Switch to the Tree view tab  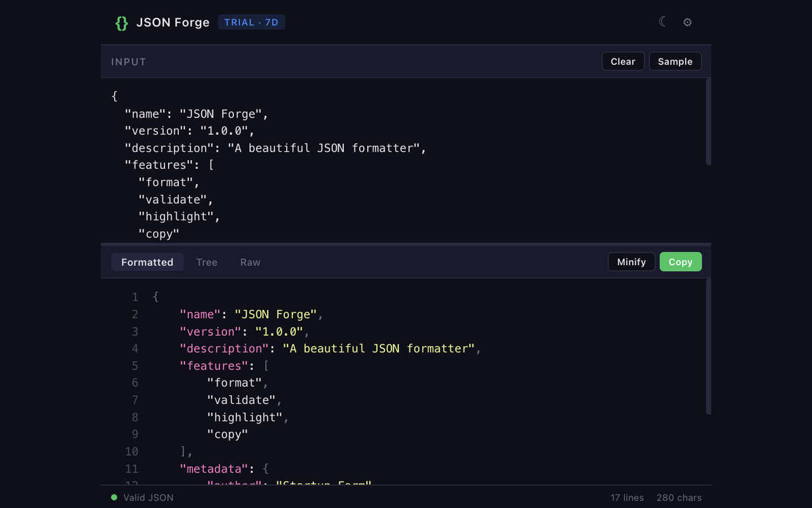coord(207,262)
